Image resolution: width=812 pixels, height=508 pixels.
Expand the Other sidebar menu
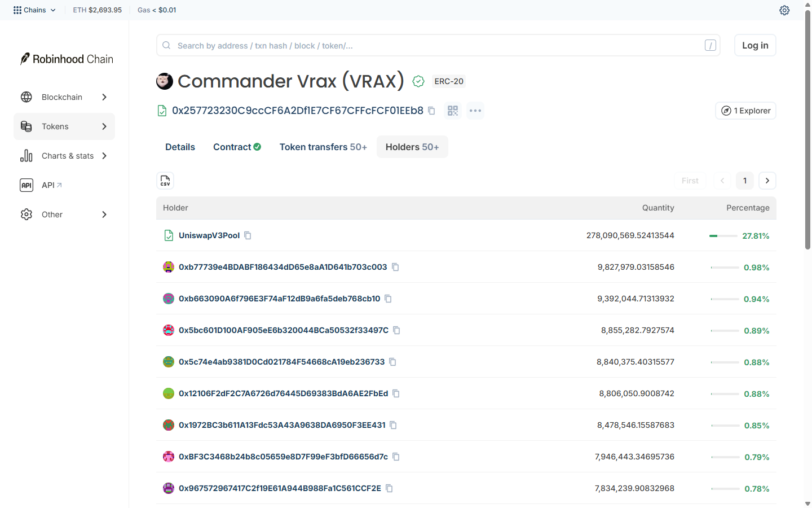(x=64, y=214)
